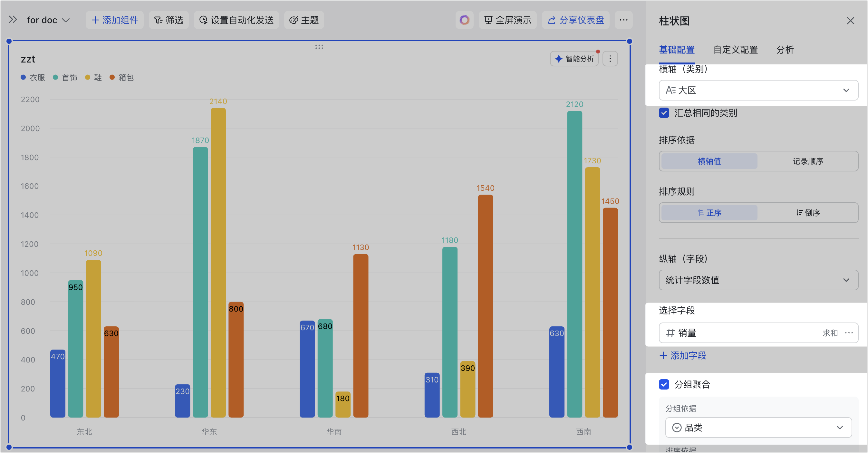Click the 添加字段 link
This screenshot has height=453, width=868.
point(683,356)
